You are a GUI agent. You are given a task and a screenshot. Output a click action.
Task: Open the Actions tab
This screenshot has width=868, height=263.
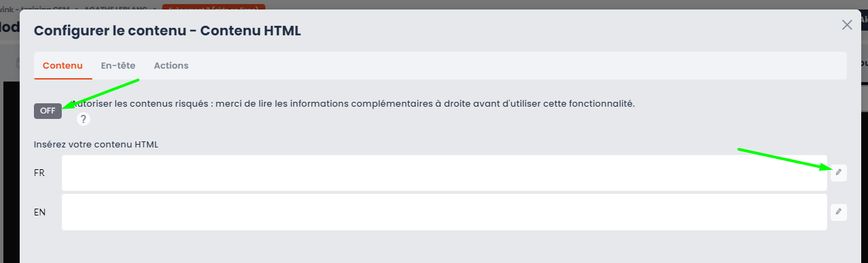coord(171,66)
